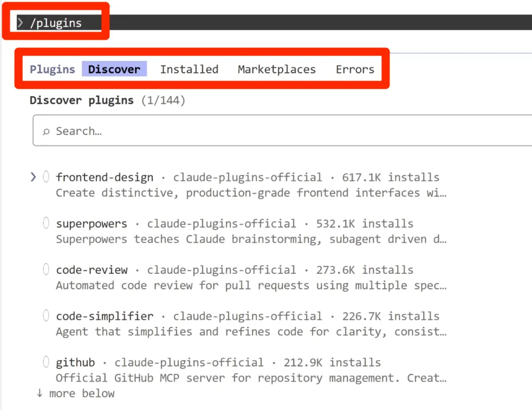
Task: Click the selection chevron beside frontend-design
Action: [33, 177]
